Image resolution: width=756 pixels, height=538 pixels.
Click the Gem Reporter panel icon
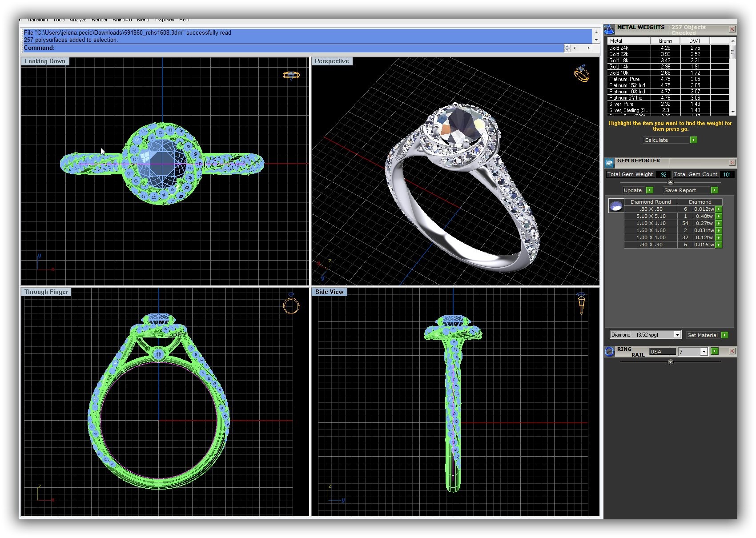609,163
